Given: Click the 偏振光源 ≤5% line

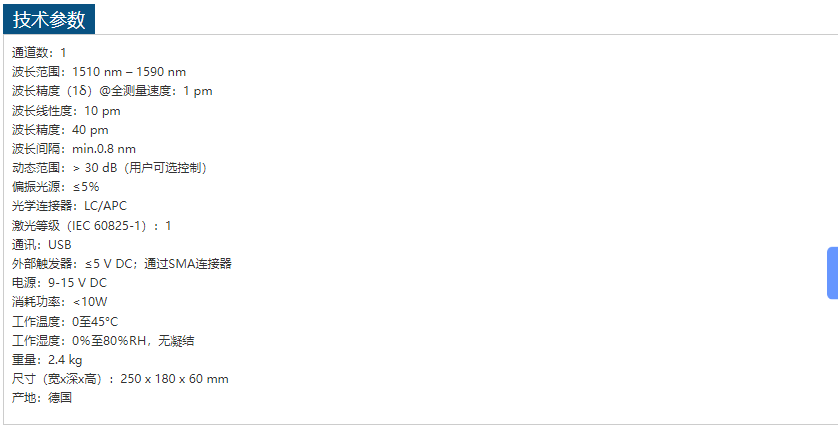Looking at the screenshot, I should click(56, 187).
